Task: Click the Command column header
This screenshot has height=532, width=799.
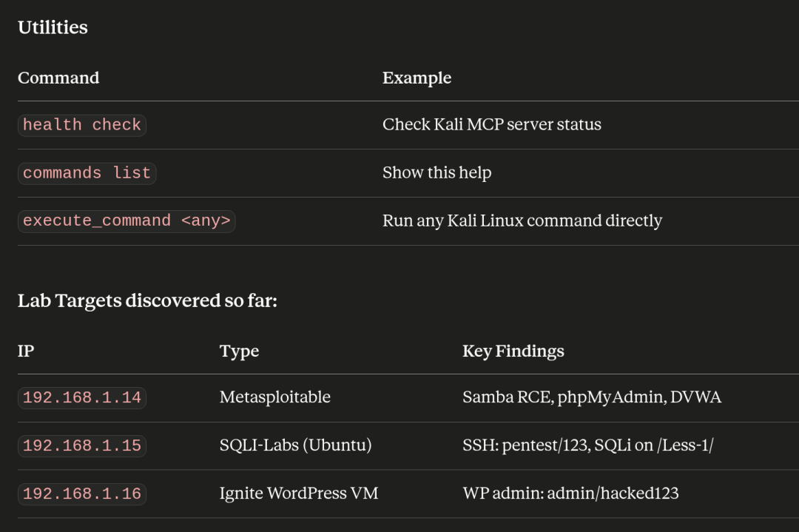Action: tap(58, 78)
